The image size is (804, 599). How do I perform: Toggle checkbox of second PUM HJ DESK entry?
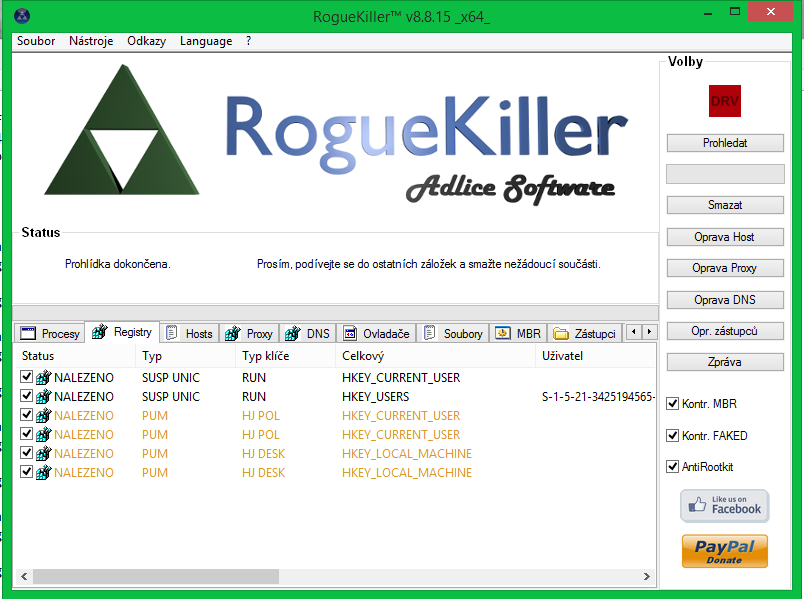point(27,472)
